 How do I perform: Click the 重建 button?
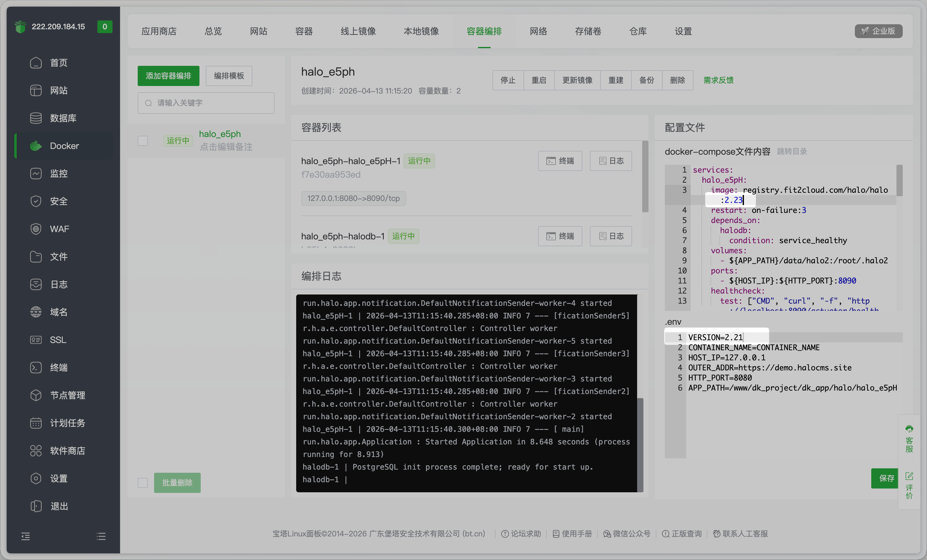615,80
